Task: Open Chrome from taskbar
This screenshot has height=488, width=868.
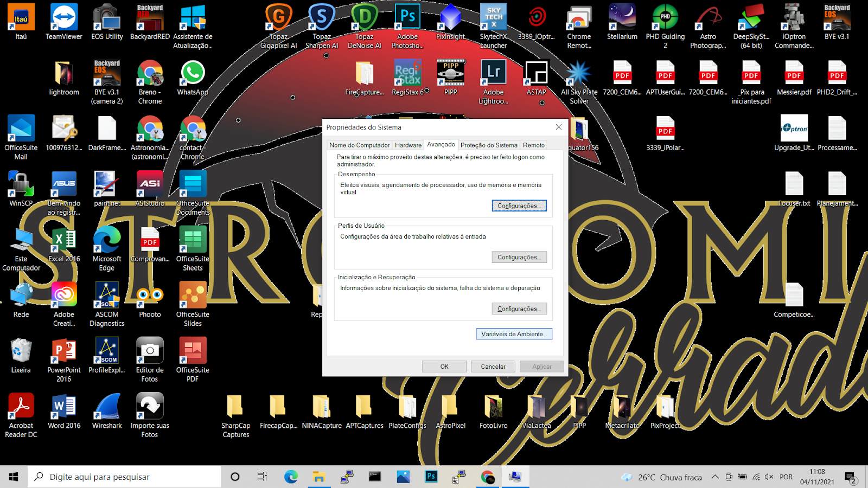Action: (488, 477)
